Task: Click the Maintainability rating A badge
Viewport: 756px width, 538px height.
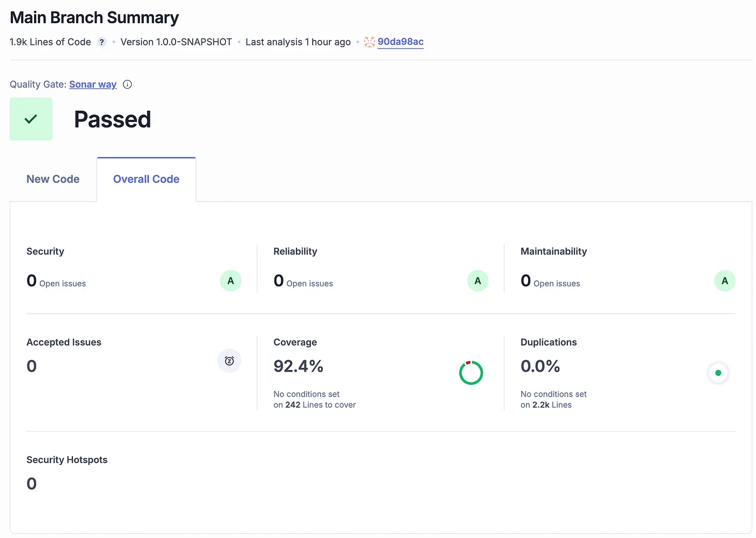Action: (x=725, y=280)
